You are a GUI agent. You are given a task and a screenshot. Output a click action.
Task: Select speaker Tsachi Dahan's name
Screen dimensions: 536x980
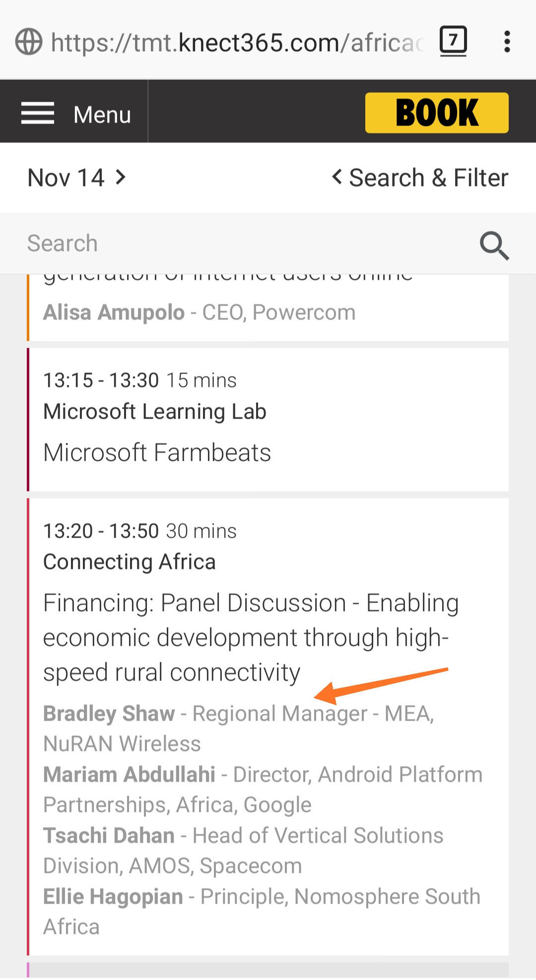tap(109, 836)
